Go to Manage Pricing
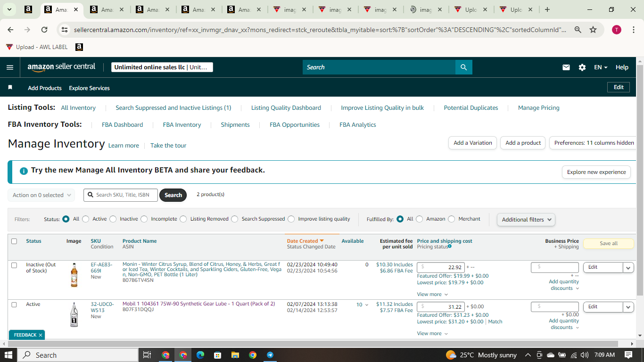644x362 pixels. click(x=539, y=108)
